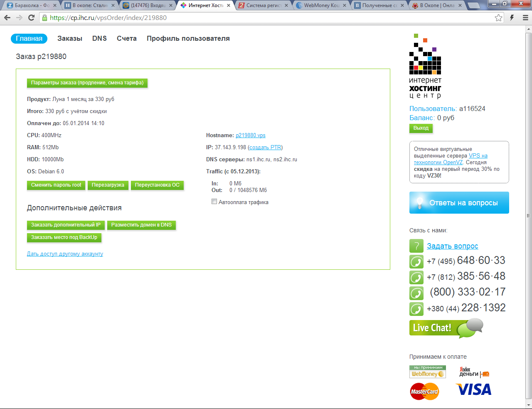Screen dimensions: 532x409
Task: Click the green padlock security icon
Action: (45, 18)
